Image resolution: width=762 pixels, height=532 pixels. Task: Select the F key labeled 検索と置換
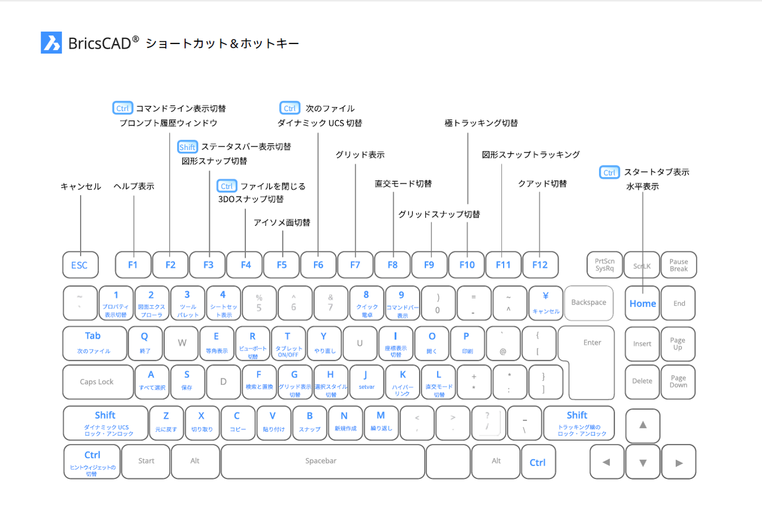click(x=259, y=382)
